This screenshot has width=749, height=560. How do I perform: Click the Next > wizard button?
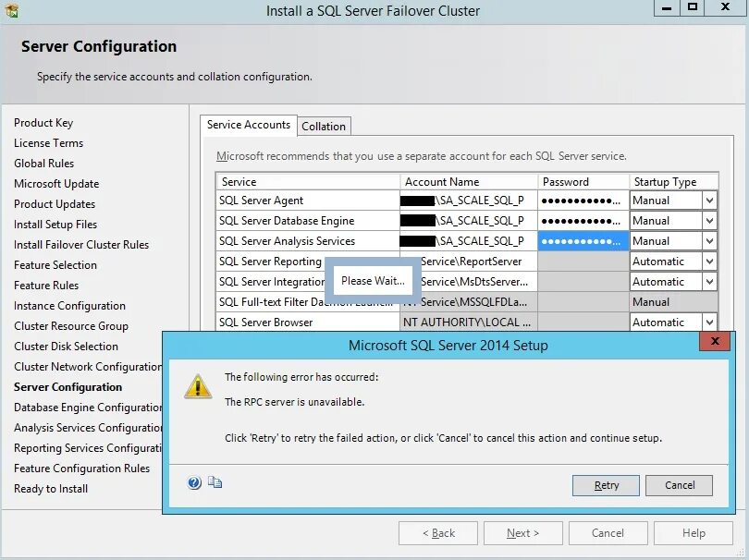coord(523,533)
